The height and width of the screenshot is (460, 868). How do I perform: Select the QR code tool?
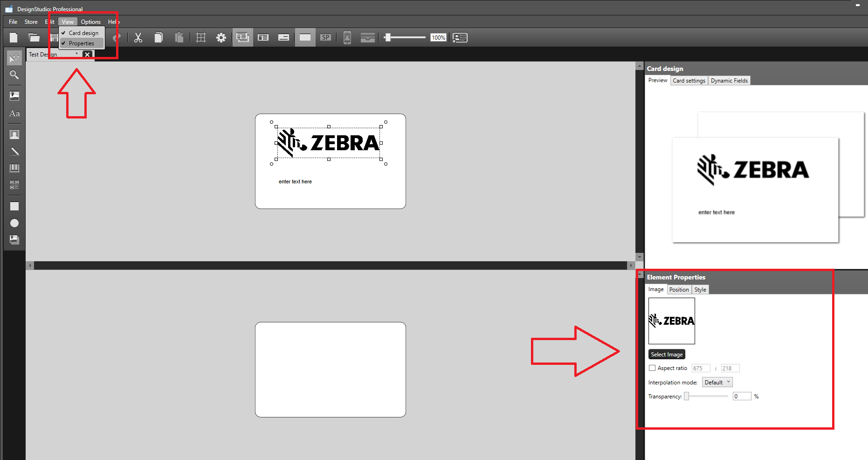pyautogui.click(x=14, y=184)
